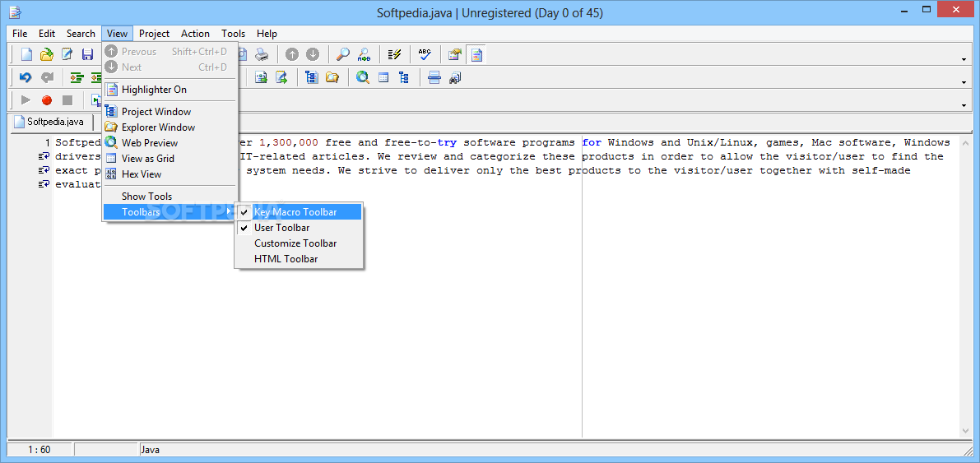
Task: Enable Customize Toolbar in submenu
Action: [x=299, y=243]
